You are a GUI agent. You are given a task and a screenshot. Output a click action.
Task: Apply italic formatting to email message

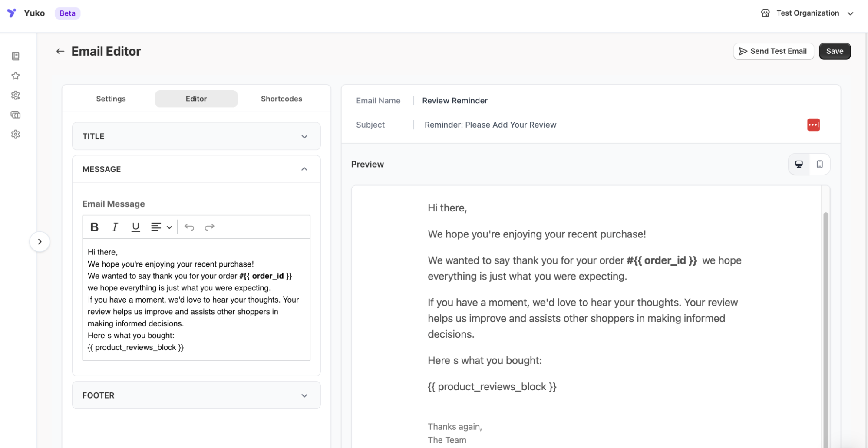coord(115,227)
